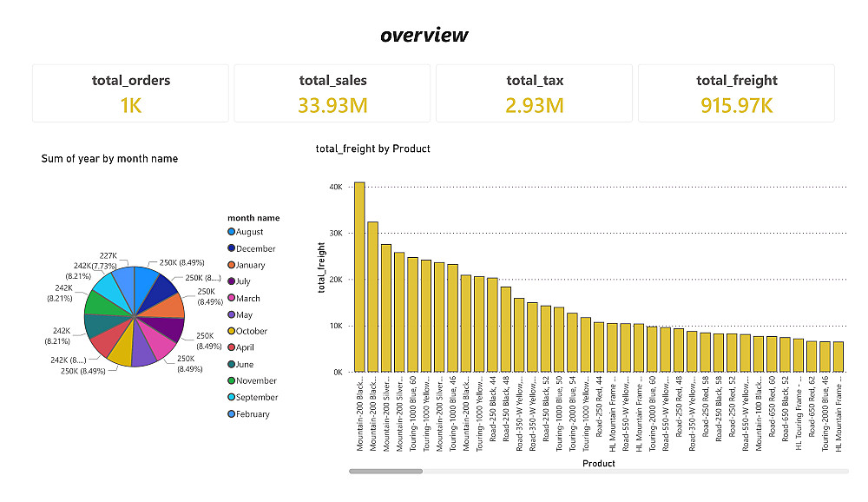868x502 pixels.
Task: Click the yellow October pie slice
Action: point(121,350)
